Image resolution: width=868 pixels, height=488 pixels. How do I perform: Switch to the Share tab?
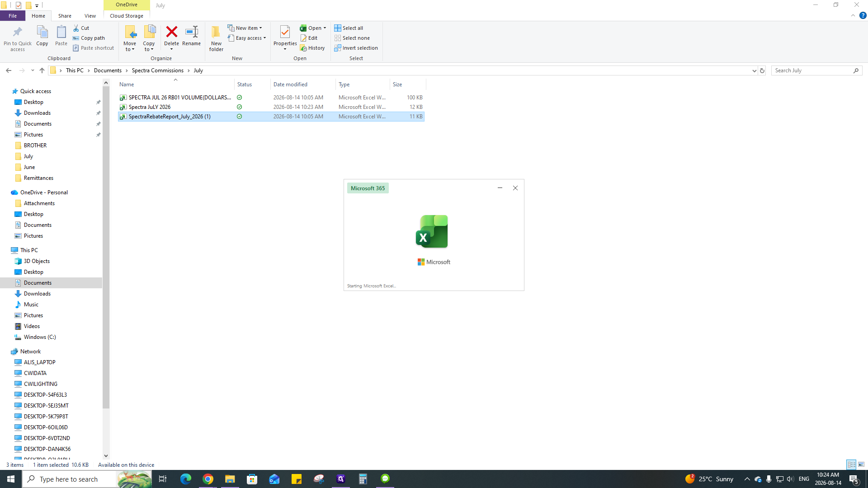pos(65,16)
